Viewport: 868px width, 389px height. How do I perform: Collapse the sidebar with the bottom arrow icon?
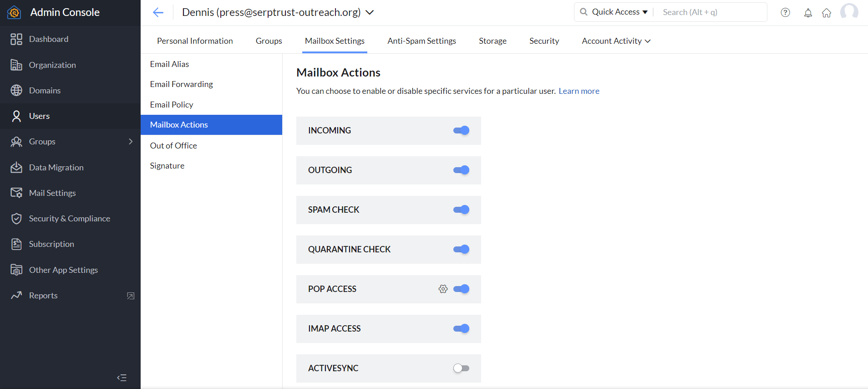coord(122,378)
